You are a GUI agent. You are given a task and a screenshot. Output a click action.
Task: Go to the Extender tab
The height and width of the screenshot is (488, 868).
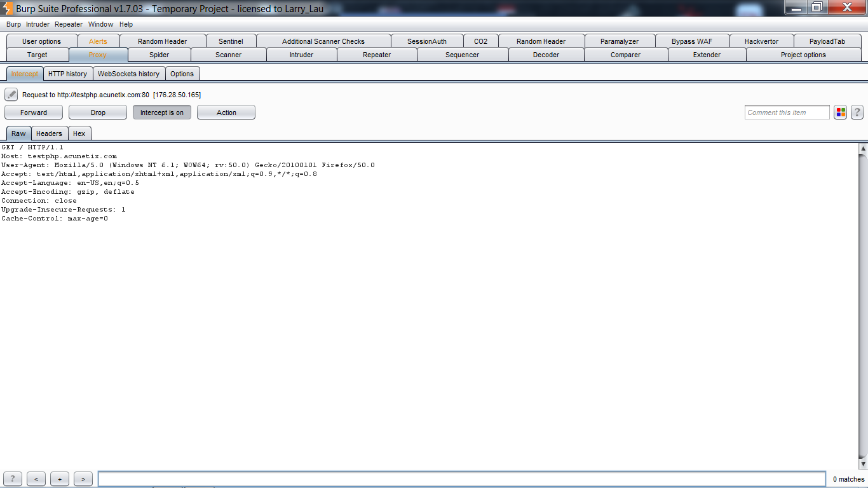[707, 55]
